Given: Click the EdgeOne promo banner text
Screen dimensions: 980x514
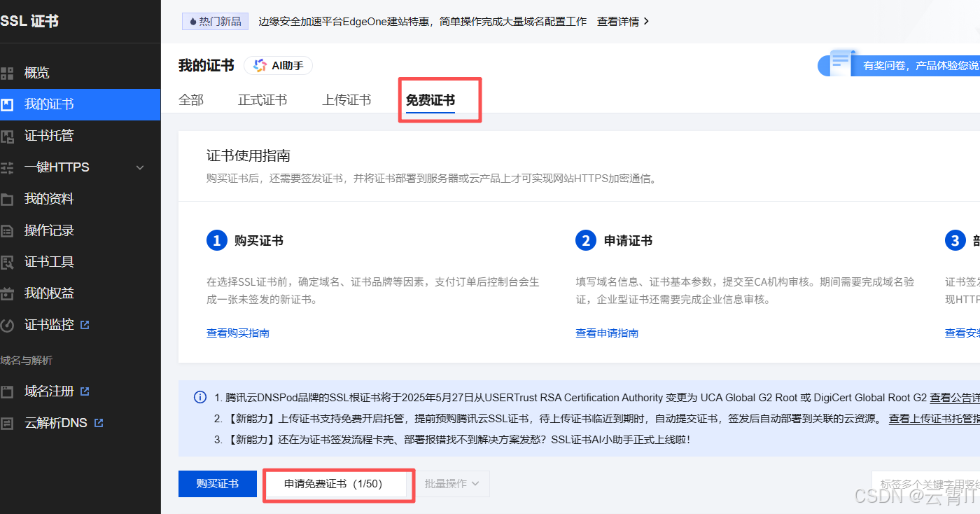Looking at the screenshot, I should (x=423, y=21).
